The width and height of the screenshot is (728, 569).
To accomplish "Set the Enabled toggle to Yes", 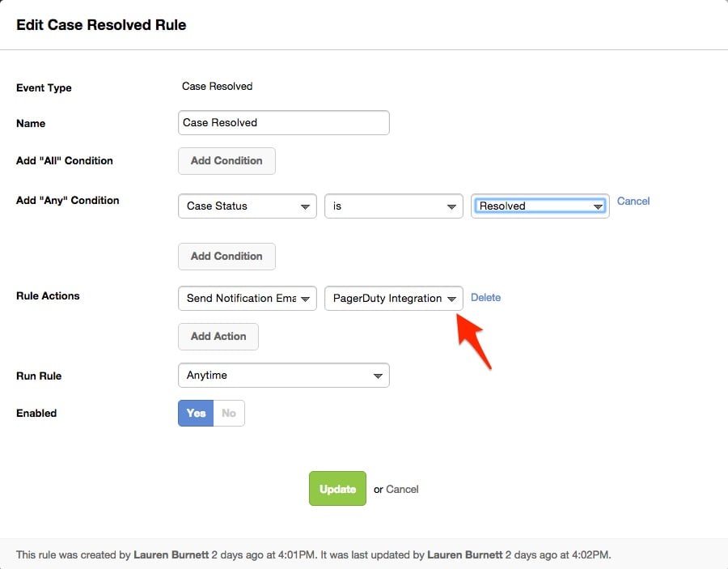I will pos(196,413).
